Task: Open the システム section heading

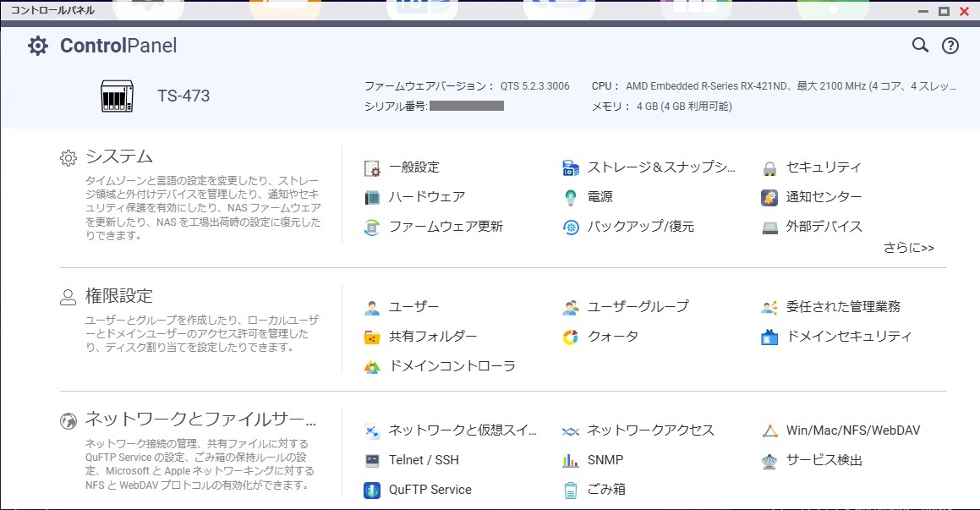Action: coord(118,156)
